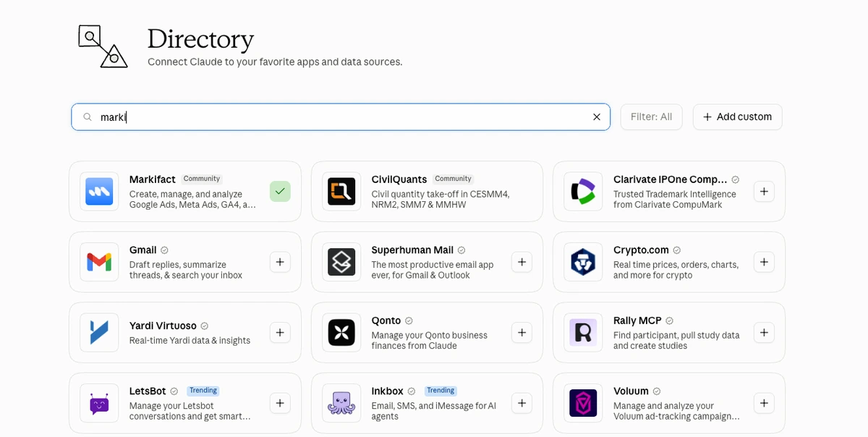The height and width of the screenshot is (437, 868).
Task: Click the Trending tag on LetsBot
Action: click(x=203, y=391)
